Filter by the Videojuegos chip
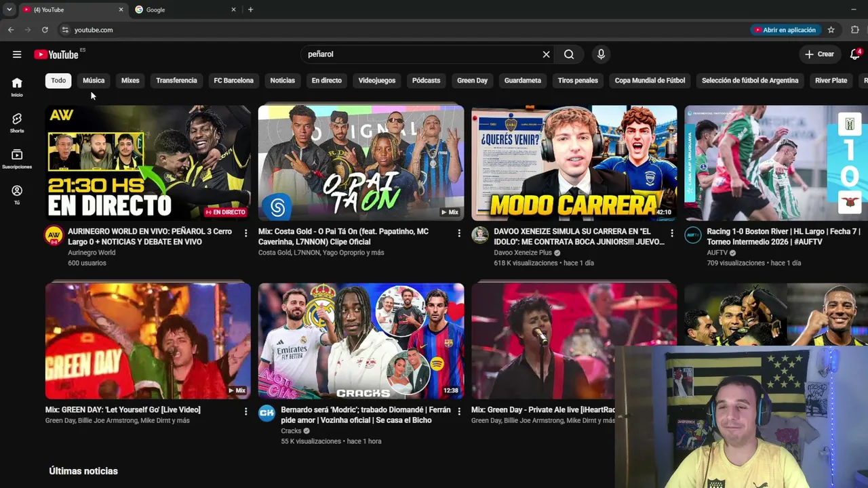 pos(377,81)
